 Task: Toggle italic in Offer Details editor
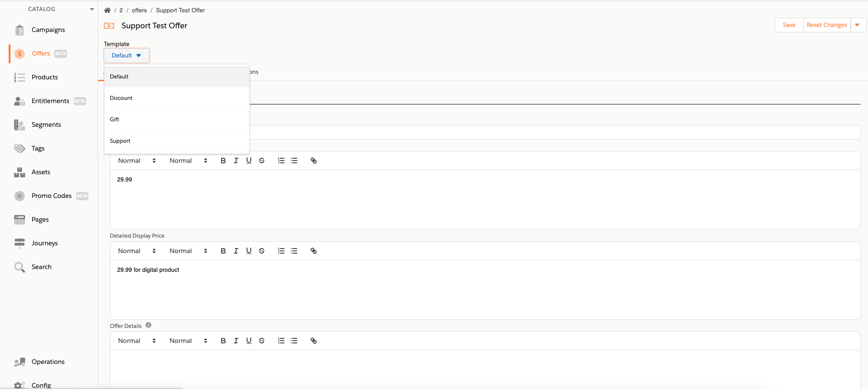(236, 341)
